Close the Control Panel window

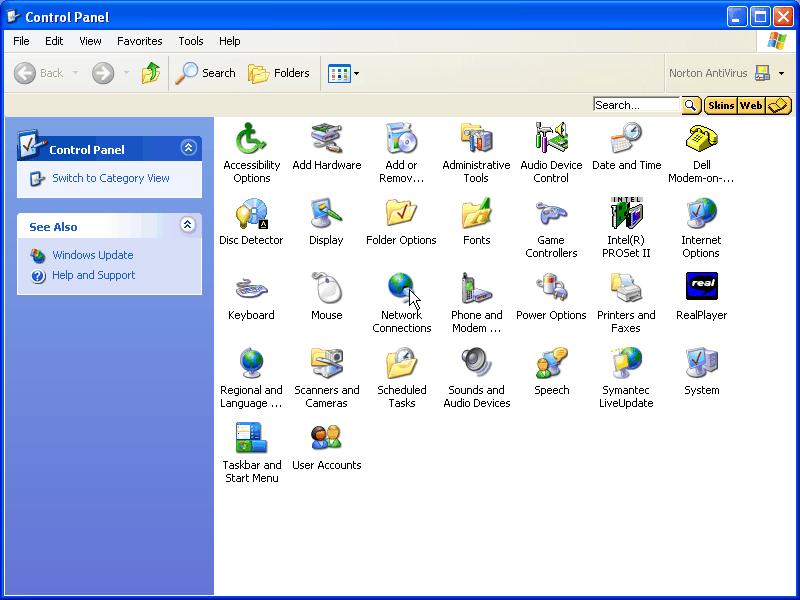coord(783,17)
